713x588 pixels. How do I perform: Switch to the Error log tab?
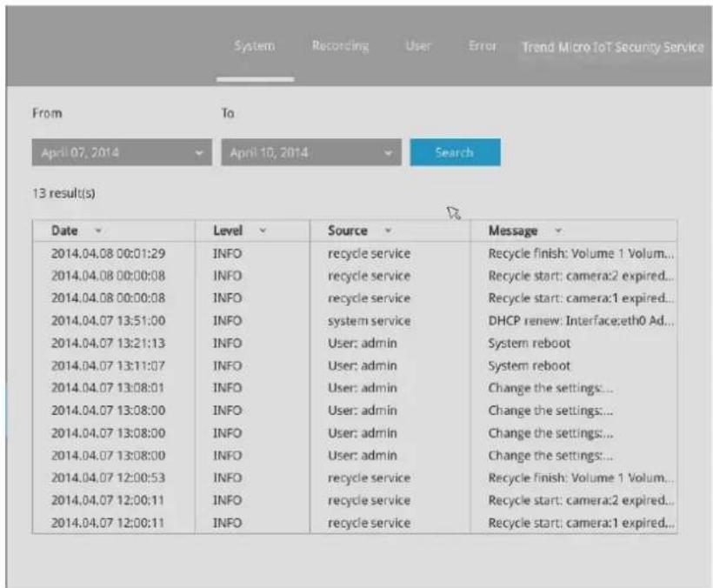click(x=482, y=46)
